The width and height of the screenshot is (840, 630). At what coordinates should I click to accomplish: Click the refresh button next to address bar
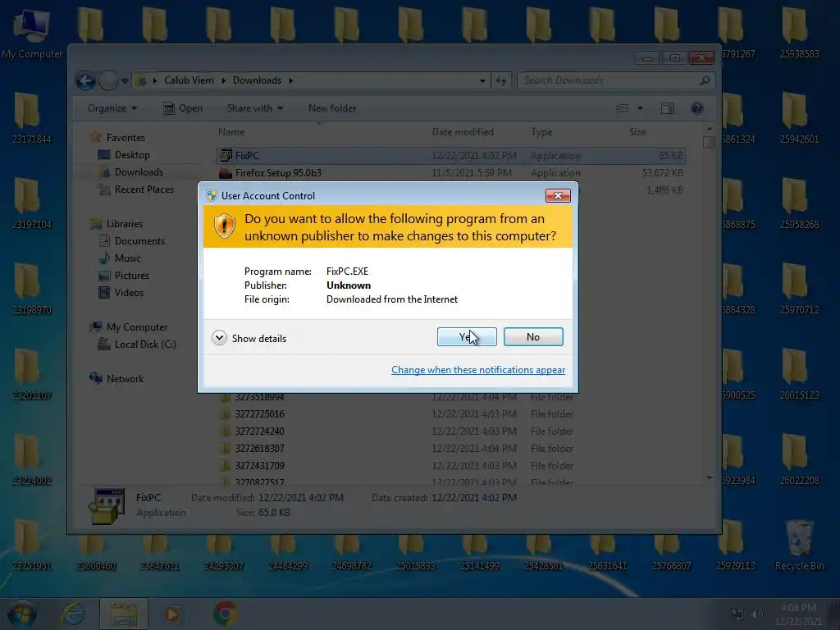(x=501, y=81)
